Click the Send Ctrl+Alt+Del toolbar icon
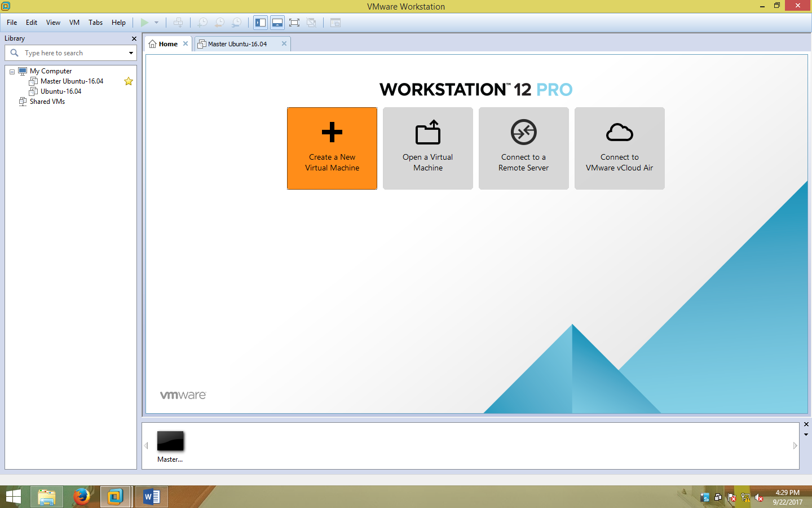 point(178,23)
